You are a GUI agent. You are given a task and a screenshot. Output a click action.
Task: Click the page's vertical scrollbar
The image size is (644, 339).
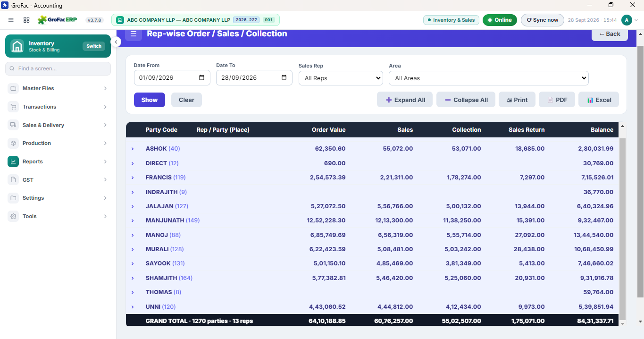640,172
